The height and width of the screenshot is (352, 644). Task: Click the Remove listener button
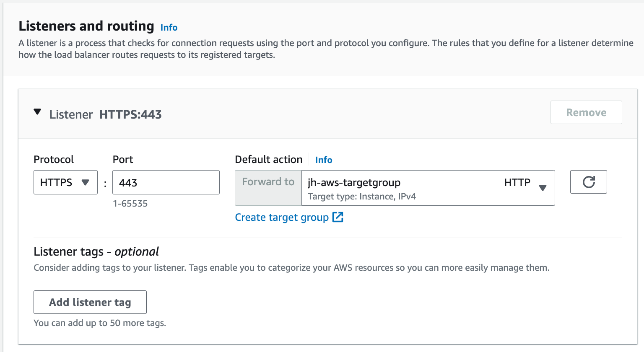(586, 112)
